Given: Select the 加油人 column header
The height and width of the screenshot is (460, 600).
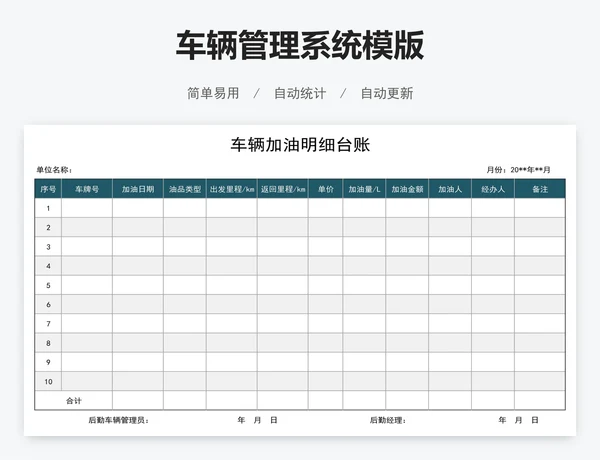Looking at the screenshot, I should coord(450,189).
